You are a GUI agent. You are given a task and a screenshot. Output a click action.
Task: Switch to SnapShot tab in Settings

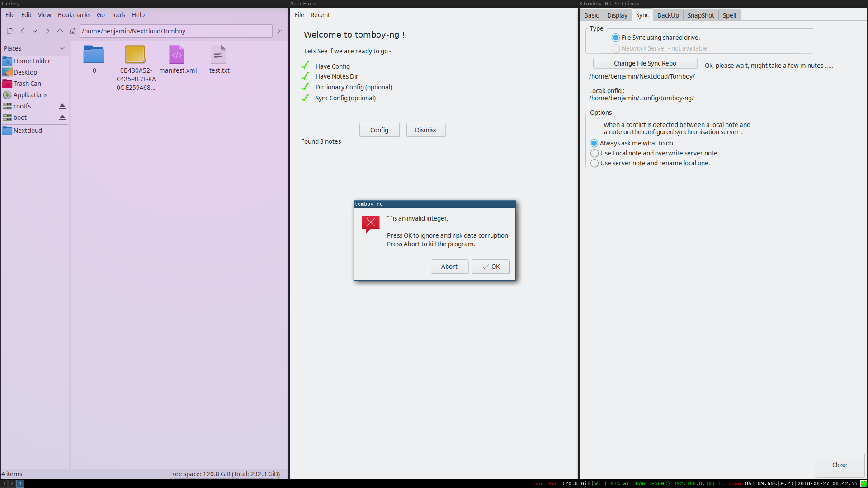click(701, 15)
